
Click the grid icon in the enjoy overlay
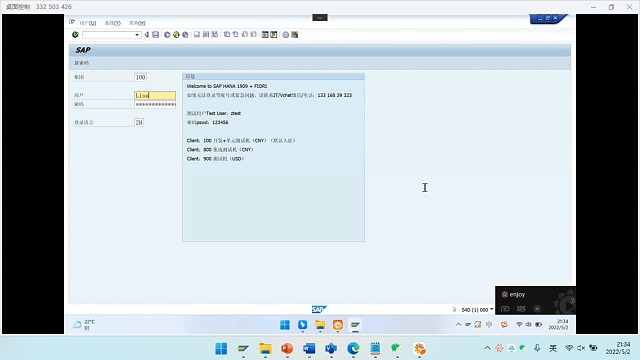tap(521, 309)
